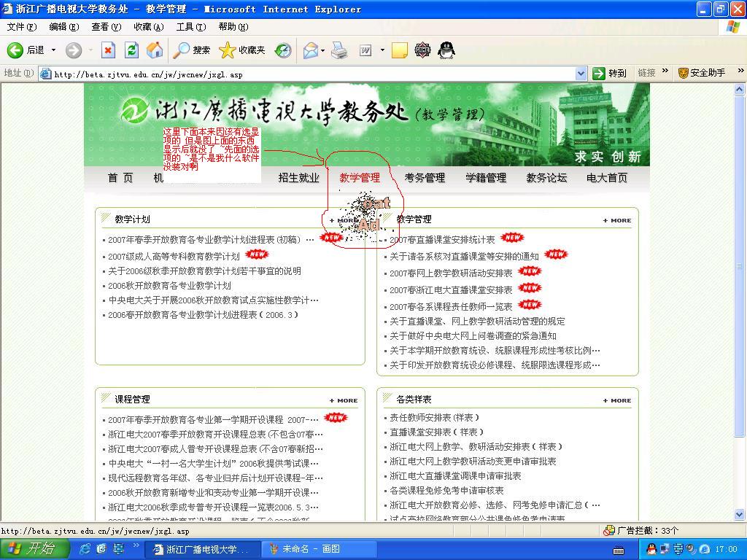Expand 链接 links chevron

click(x=665, y=71)
